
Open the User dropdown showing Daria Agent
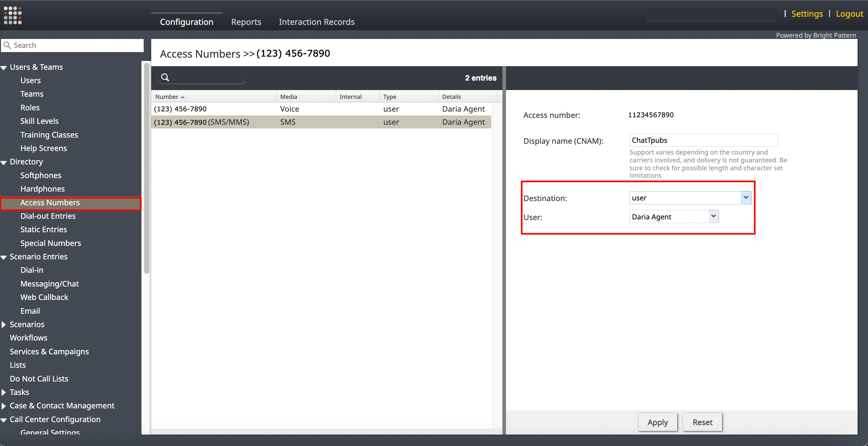714,216
